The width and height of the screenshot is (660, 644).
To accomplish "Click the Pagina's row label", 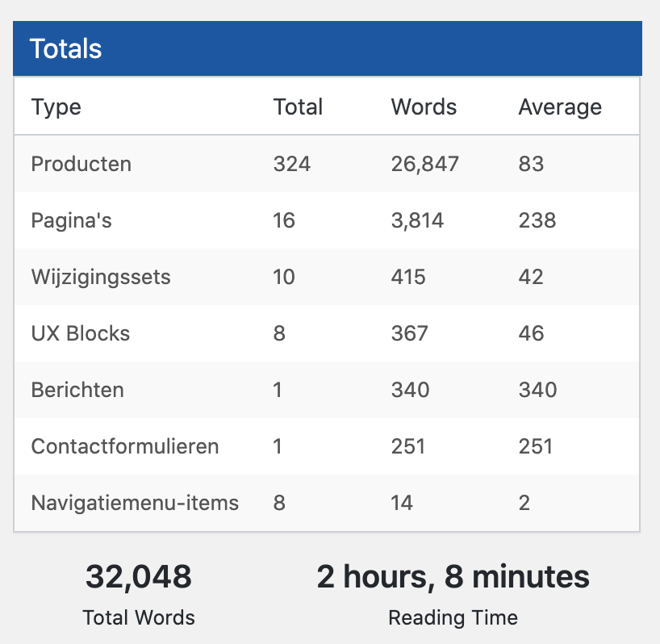I will 71,220.
